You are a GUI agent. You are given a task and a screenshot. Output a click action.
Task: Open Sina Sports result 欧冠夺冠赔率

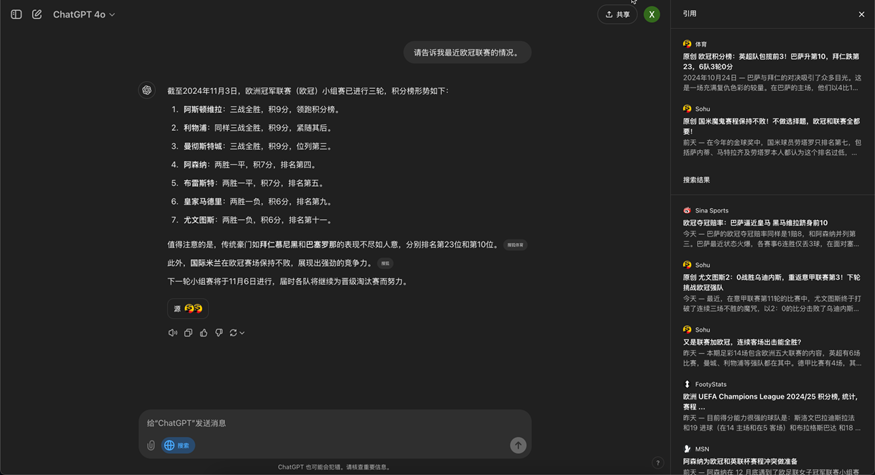755,223
